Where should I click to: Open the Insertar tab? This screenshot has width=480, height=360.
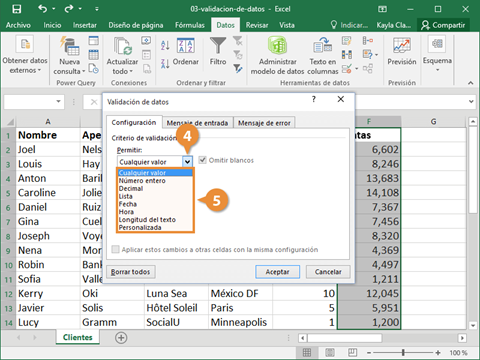(x=85, y=25)
